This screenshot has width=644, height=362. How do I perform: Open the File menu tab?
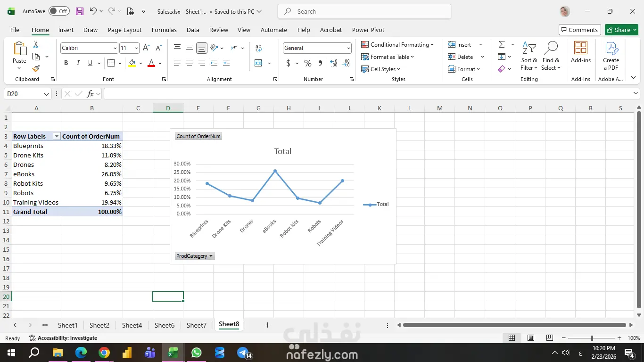[15, 30]
